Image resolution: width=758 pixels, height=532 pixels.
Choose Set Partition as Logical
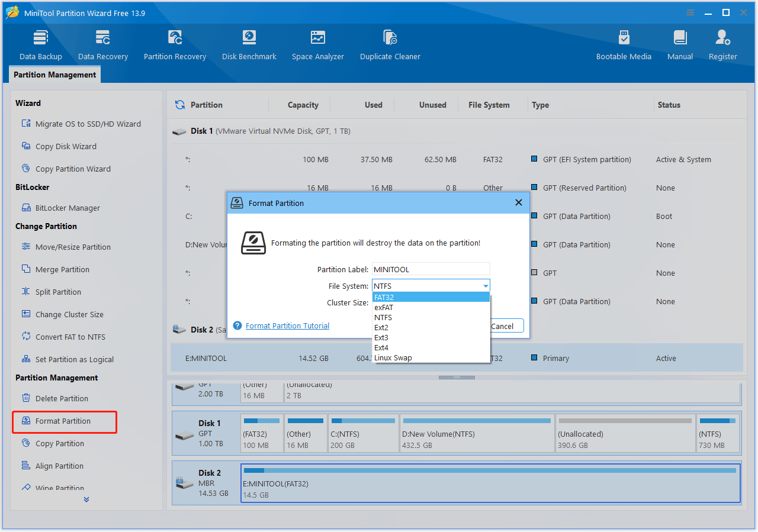click(67, 359)
